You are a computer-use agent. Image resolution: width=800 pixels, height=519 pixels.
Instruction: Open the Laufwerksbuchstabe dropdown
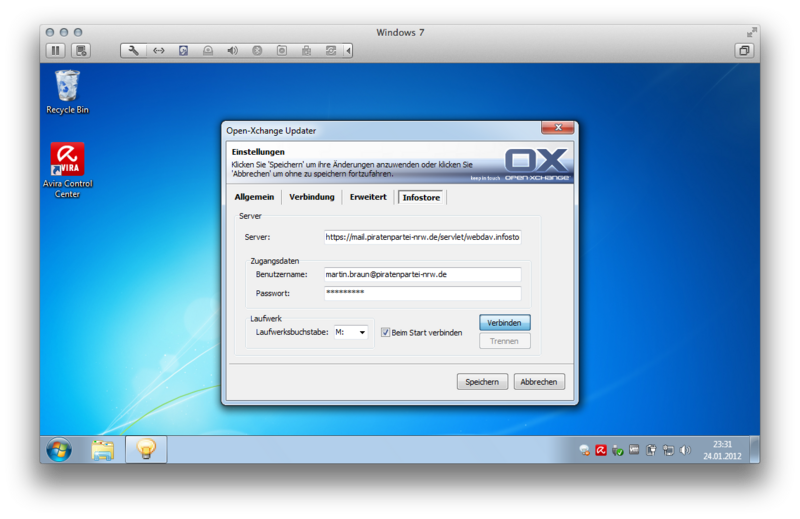coord(351,332)
